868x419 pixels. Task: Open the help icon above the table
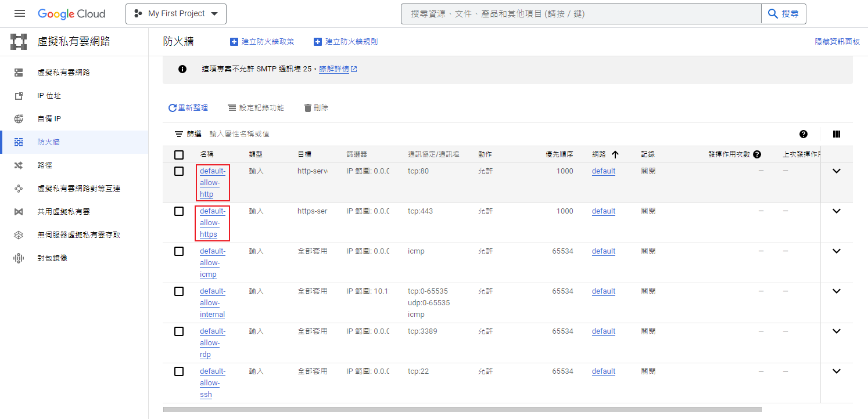pyautogui.click(x=804, y=133)
